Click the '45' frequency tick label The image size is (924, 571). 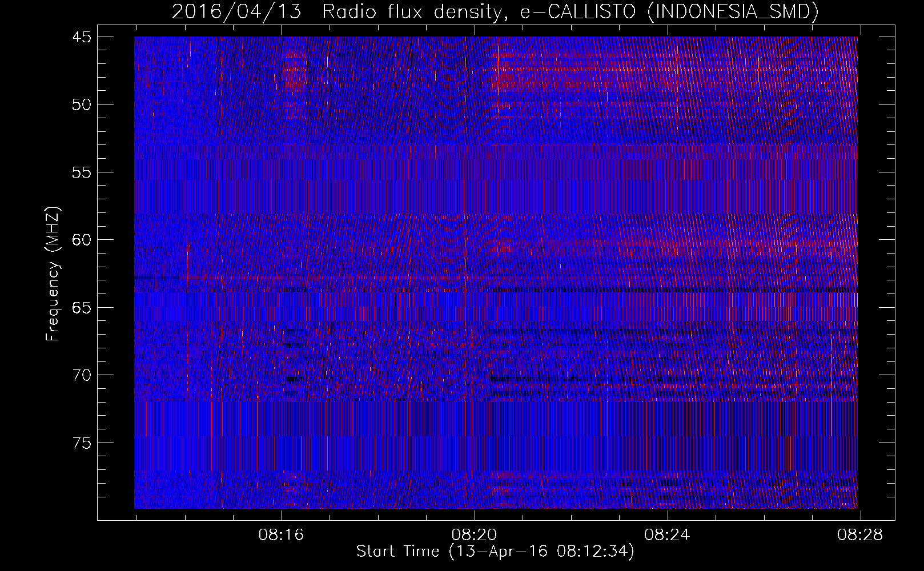(82, 37)
